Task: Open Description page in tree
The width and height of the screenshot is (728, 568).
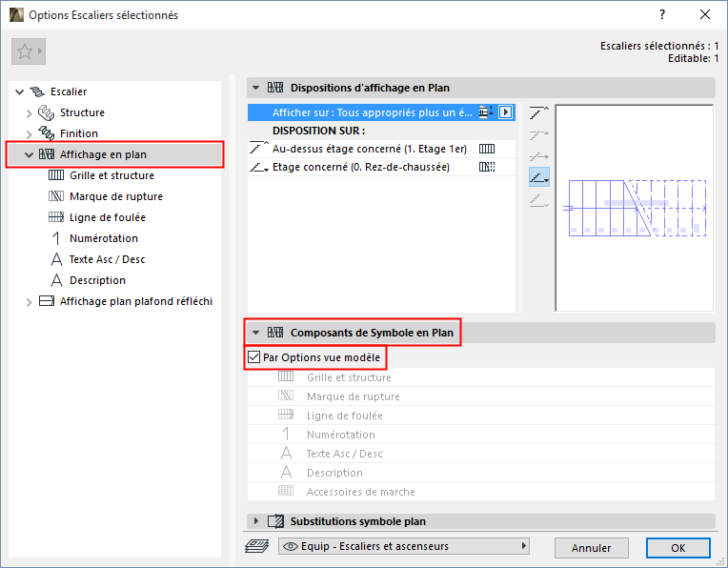Action: 97,280
